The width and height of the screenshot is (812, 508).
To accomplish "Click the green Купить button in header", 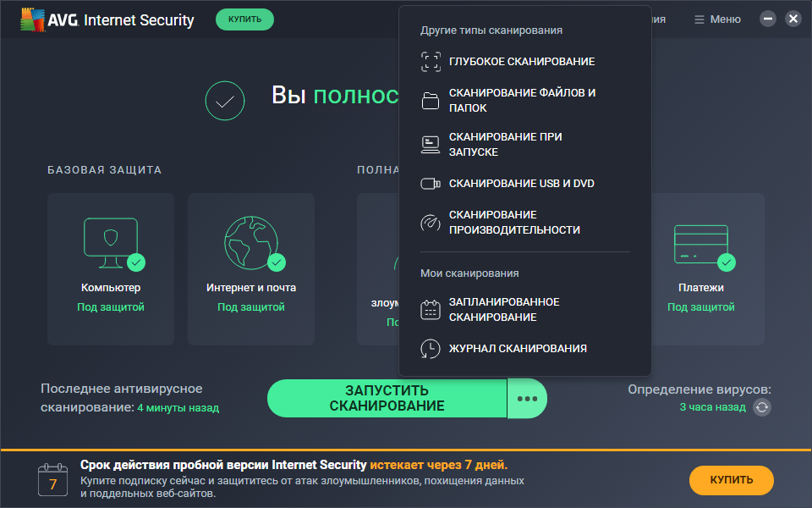I will [x=244, y=19].
